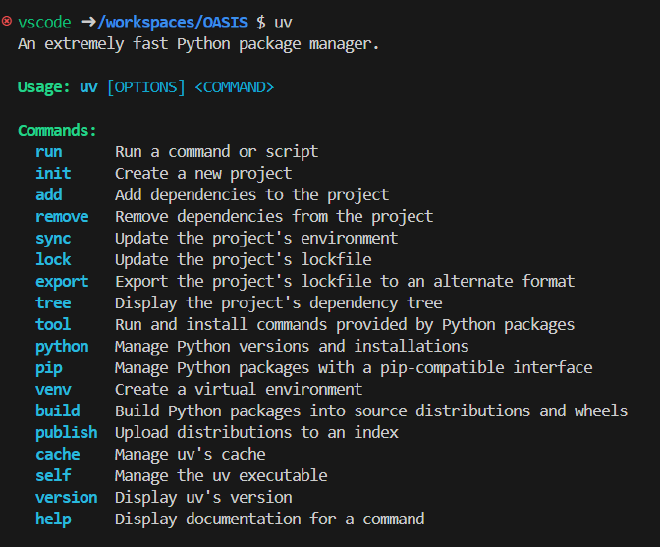
Task: Click the '[OPTIONS]' placeholder text
Action: point(146,88)
